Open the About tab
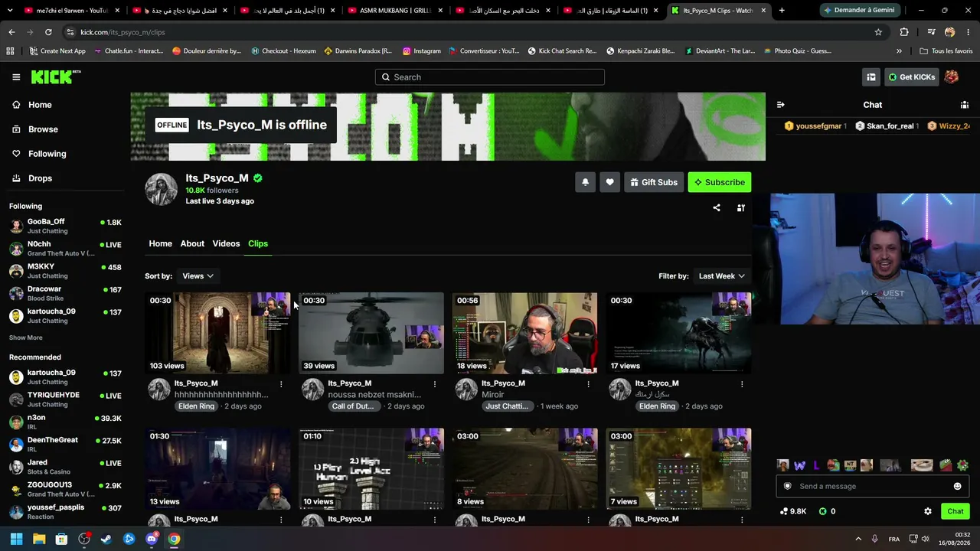This screenshot has height=551, width=980. pyautogui.click(x=192, y=243)
